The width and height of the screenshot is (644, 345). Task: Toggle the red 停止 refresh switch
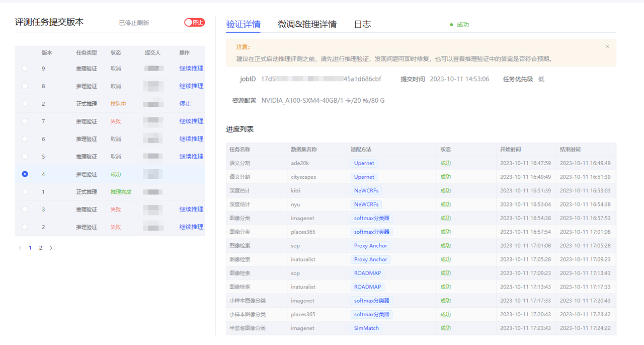pos(194,22)
